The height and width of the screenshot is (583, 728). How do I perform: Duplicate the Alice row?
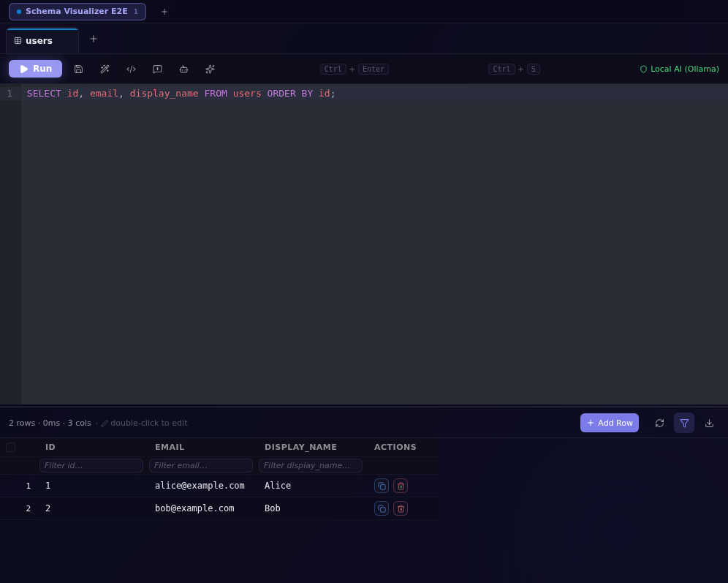382,486
